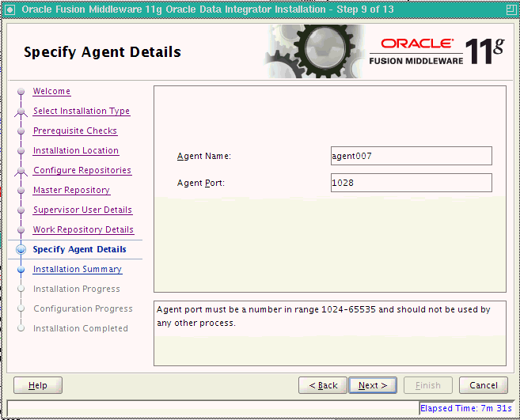520x420 pixels.
Task: Click the Configure Repositories step bullet
Action: (x=21, y=171)
